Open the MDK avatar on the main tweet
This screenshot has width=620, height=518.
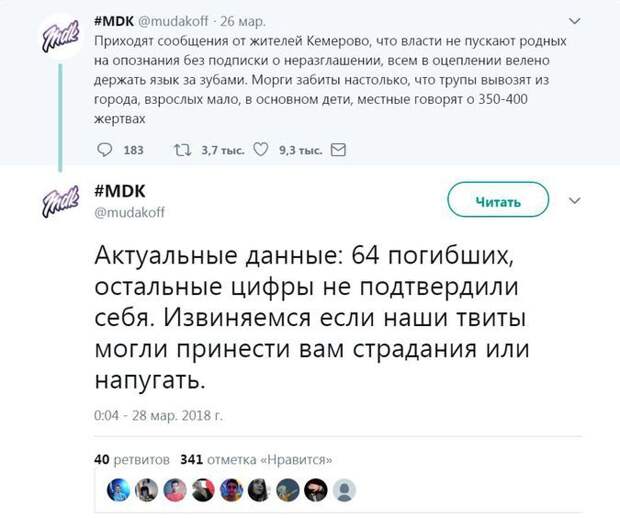click(x=62, y=204)
